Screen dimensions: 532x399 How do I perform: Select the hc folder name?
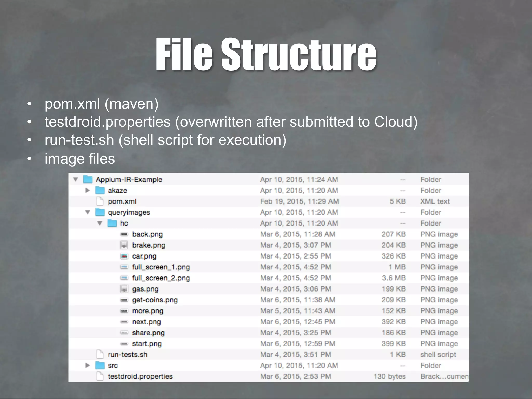pyautogui.click(x=124, y=223)
